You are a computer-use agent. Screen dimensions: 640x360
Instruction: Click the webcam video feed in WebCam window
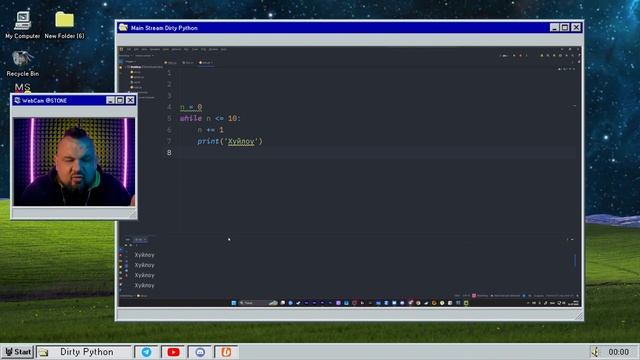pos(74,162)
